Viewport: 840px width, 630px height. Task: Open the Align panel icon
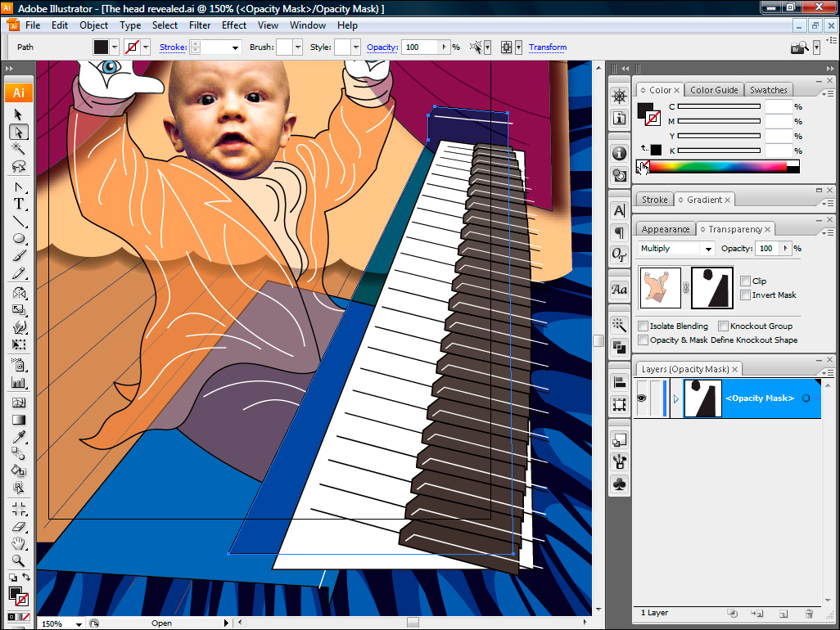tap(620, 383)
